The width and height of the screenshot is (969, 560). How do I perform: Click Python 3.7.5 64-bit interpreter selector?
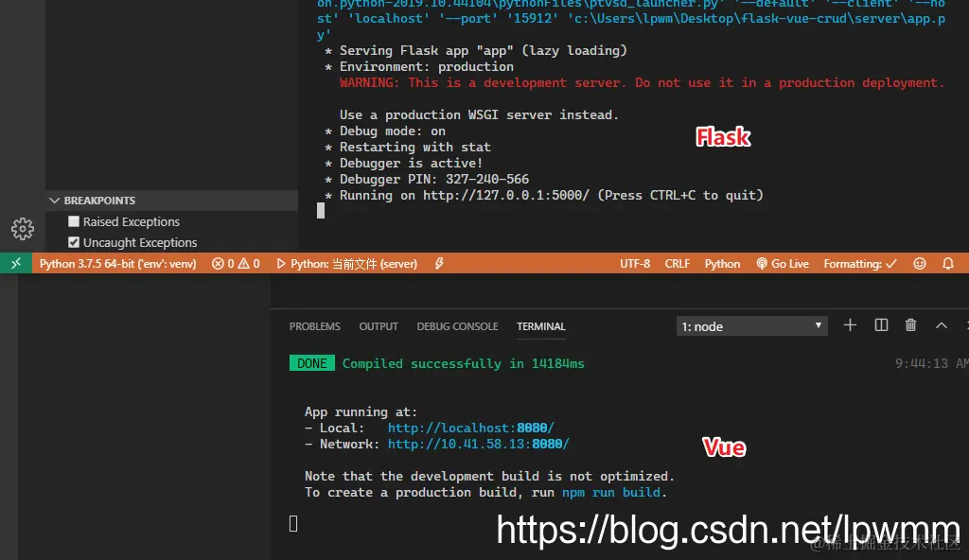tap(117, 263)
